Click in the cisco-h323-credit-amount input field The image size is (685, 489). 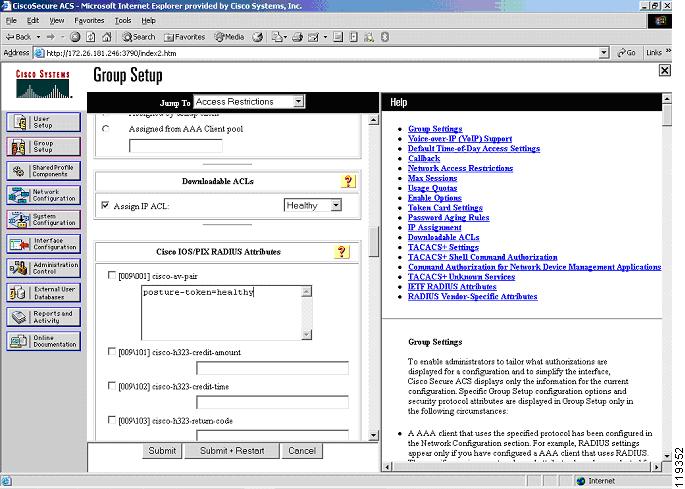click(x=273, y=368)
